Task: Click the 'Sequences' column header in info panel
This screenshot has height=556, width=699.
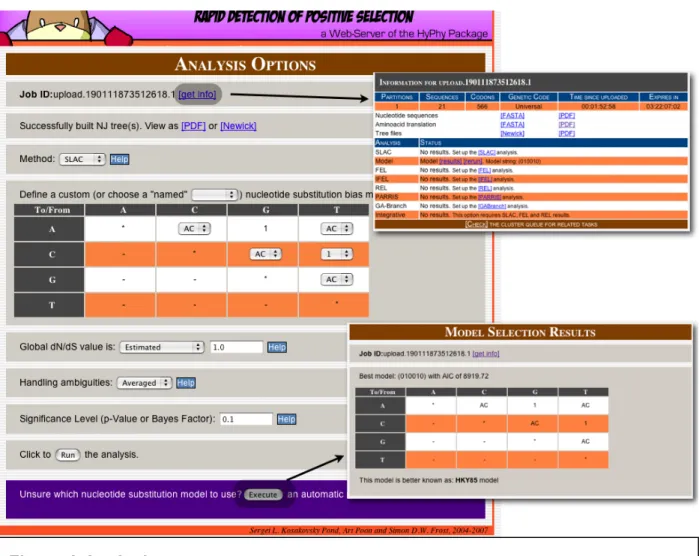Action: 442,97
